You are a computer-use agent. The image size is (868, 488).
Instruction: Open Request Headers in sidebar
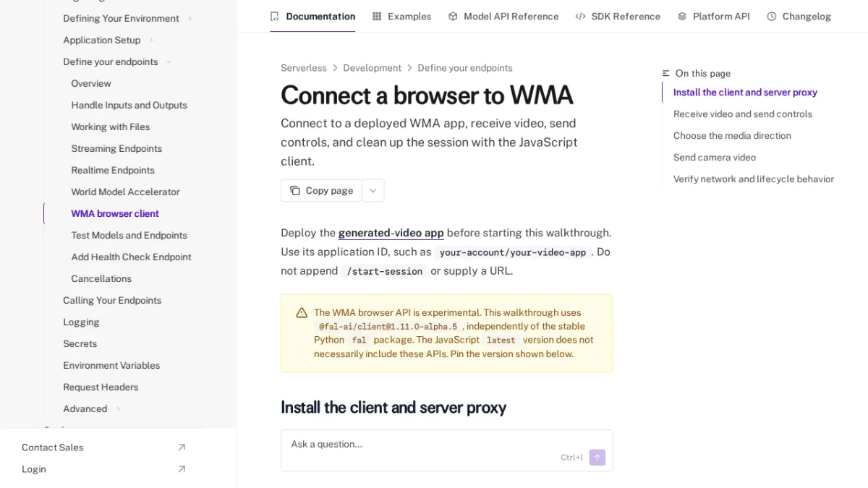click(101, 387)
